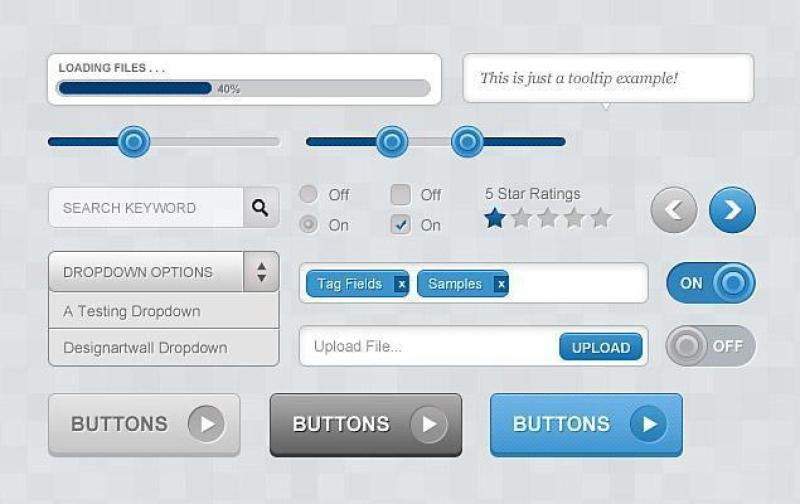
Task: Click the first filled blue star
Action: pyautogui.click(x=495, y=218)
